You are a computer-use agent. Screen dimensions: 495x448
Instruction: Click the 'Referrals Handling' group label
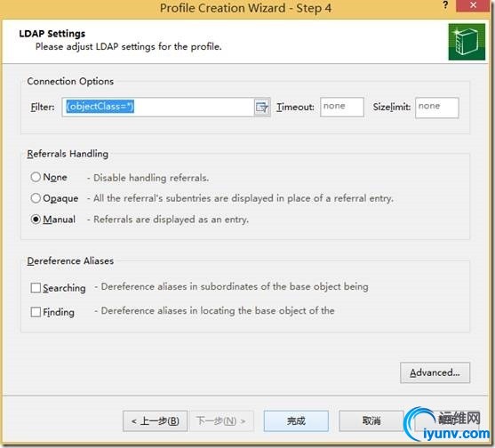click(68, 154)
